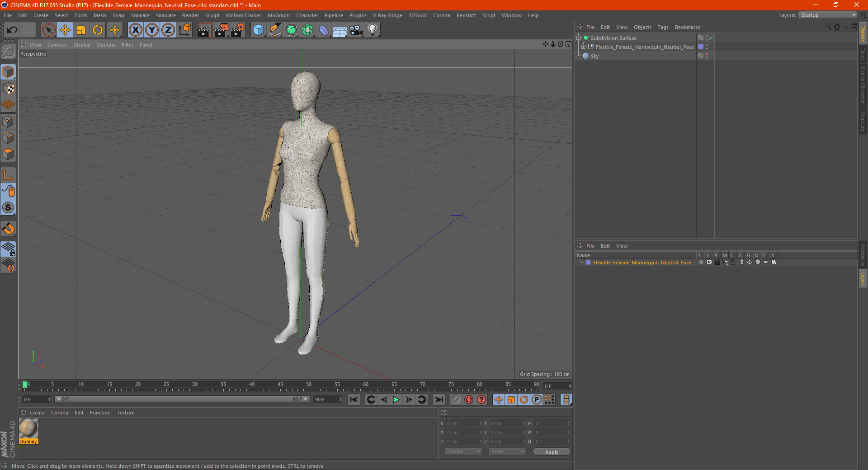Activate the Rotate tool in top toolbar

pos(98,30)
